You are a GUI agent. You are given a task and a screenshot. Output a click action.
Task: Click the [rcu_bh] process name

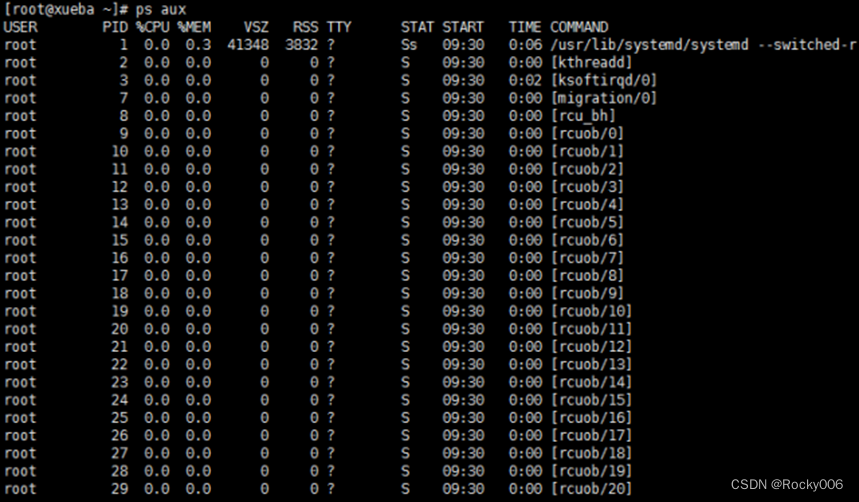coord(583,116)
